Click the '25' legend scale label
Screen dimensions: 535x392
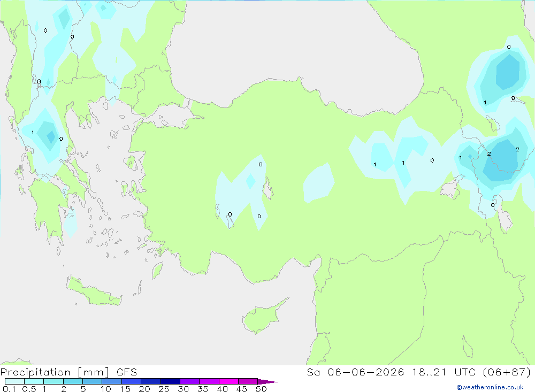pyautogui.click(x=164, y=389)
